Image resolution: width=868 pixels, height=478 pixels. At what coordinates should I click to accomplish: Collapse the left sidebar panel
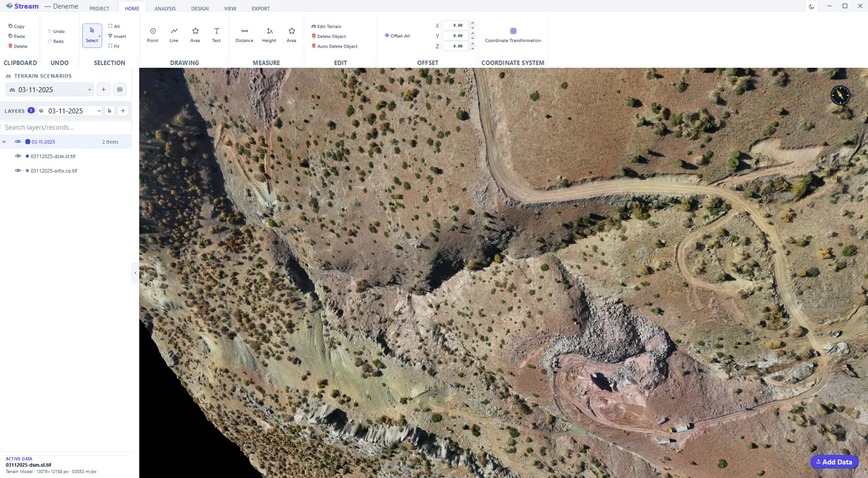pyautogui.click(x=135, y=273)
